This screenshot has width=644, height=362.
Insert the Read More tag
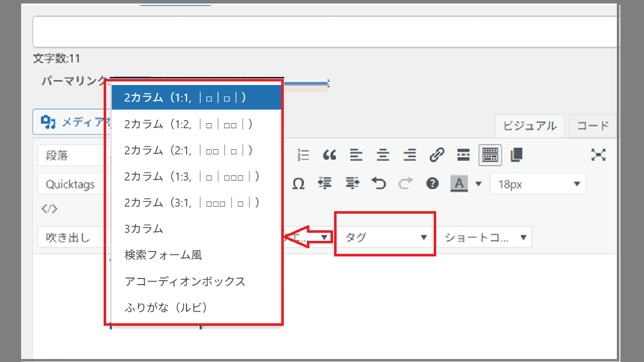pyautogui.click(x=463, y=155)
